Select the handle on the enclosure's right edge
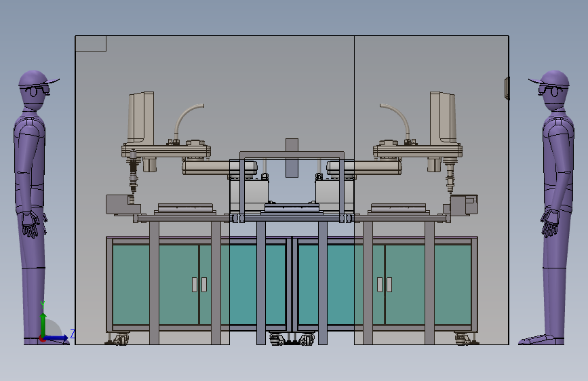Image resolution: width=588 pixels, height=381 pixels. (x=507, y=89)
